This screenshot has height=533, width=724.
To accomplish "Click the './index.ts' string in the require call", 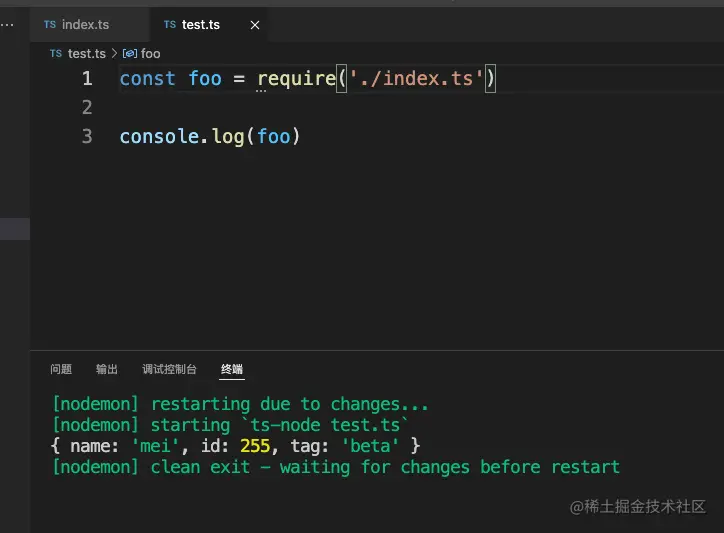I will coord(415,78).
